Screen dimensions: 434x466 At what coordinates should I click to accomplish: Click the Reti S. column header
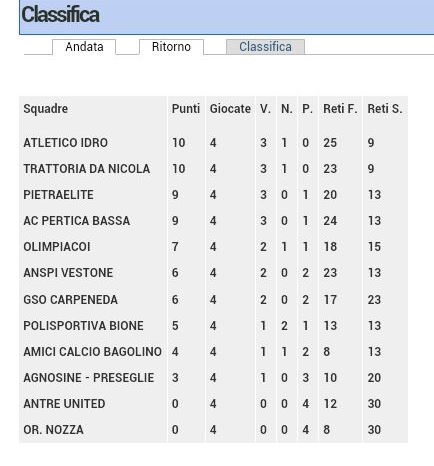pos(385,109)
